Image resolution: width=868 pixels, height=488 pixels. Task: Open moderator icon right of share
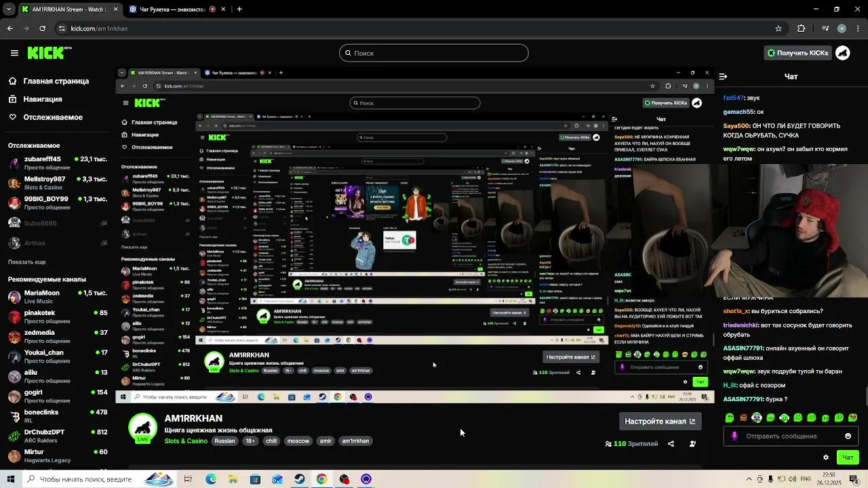click(x=692, y=444)
